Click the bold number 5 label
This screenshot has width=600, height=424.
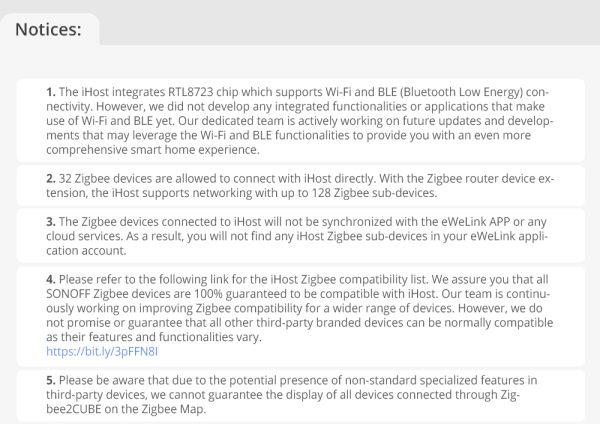tap(50, 380)
